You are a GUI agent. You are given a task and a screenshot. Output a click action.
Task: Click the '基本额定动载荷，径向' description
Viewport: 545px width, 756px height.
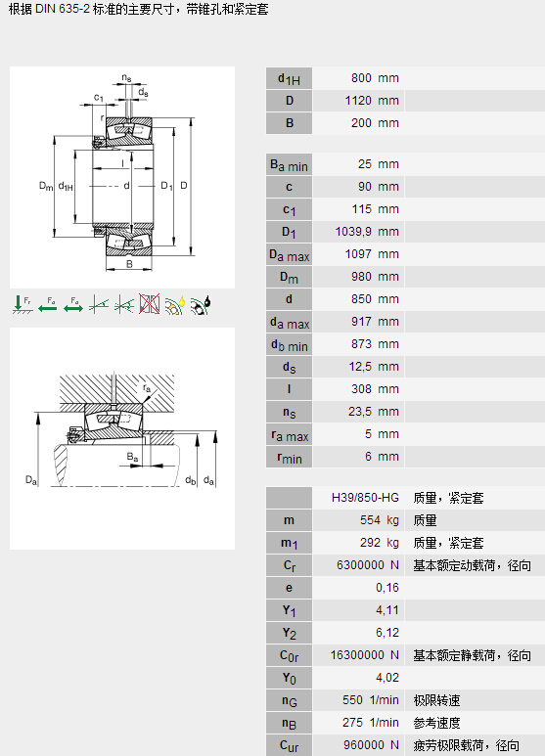click(472, 565)
